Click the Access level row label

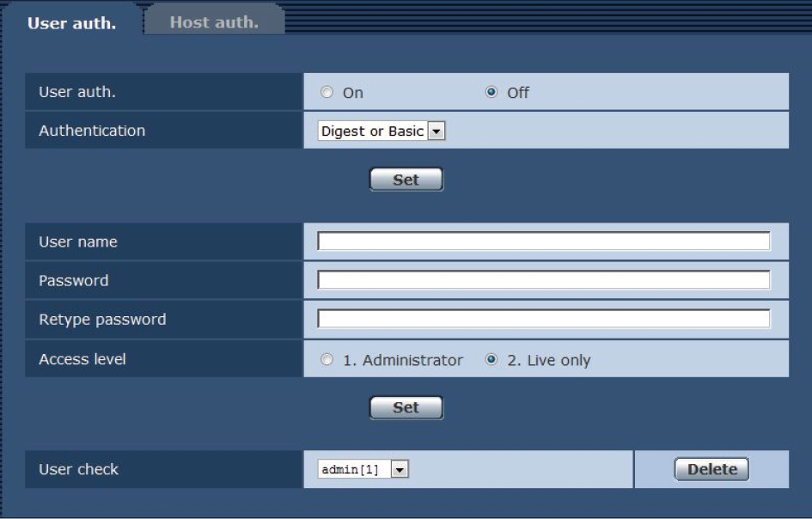[82, 359]
